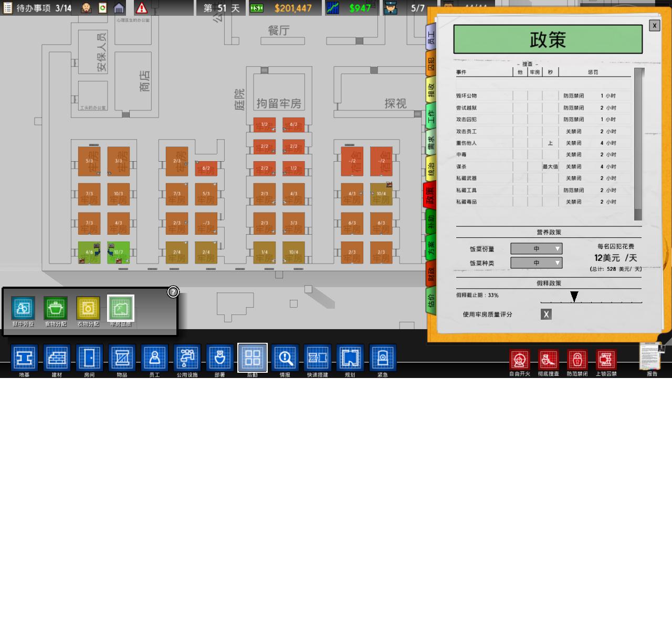Click the daily cashflow chart icon
This screenshot has height=630, width=672.
pyautogui.click(x=333, y=8)
